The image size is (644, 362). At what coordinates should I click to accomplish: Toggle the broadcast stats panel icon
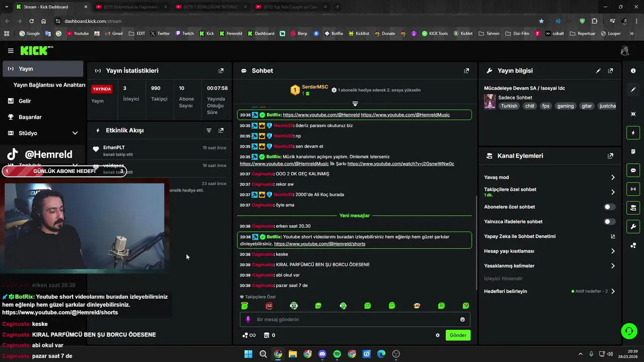(633, 189)
